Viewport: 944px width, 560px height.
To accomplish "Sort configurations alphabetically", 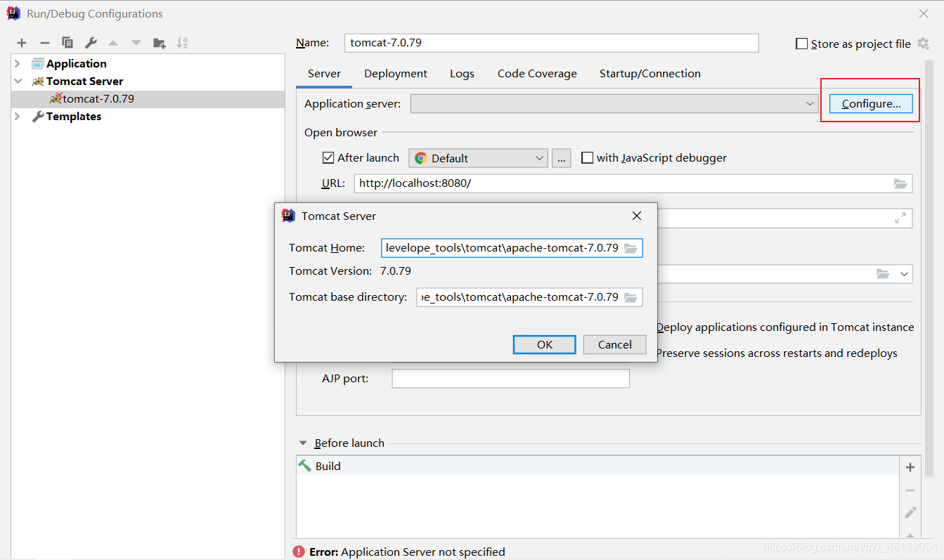I will coord(182,43).
